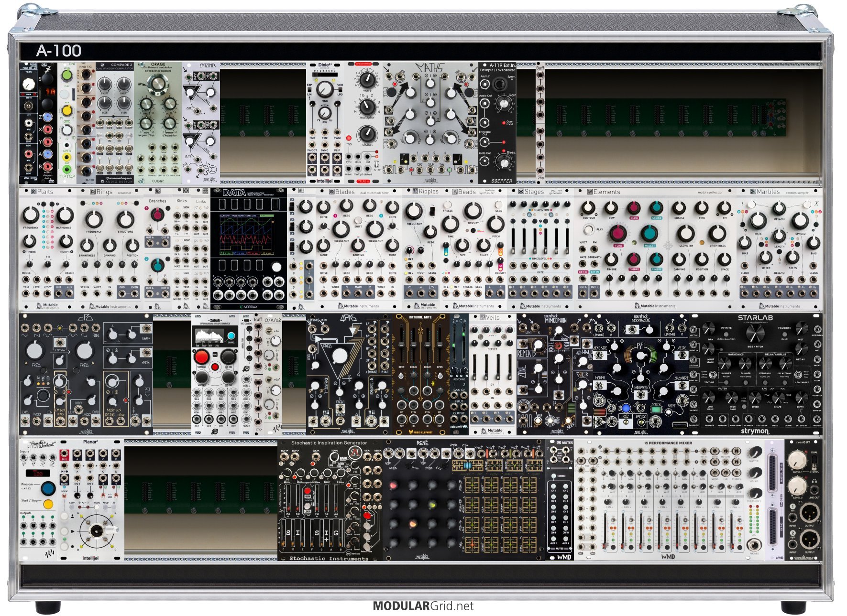This screenshot has width=847, height=616.
Task: Click the red tap button on TTLFO
Action: click(x=349, y=138)
